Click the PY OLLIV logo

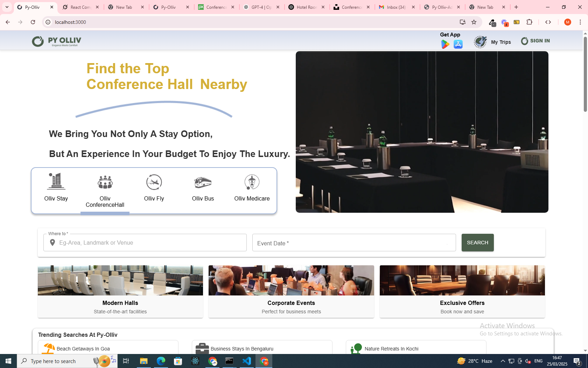tap(57, 41)
